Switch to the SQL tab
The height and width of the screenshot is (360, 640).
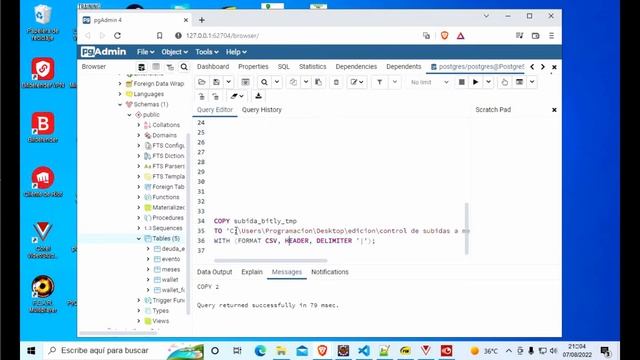tap(283, 67)
